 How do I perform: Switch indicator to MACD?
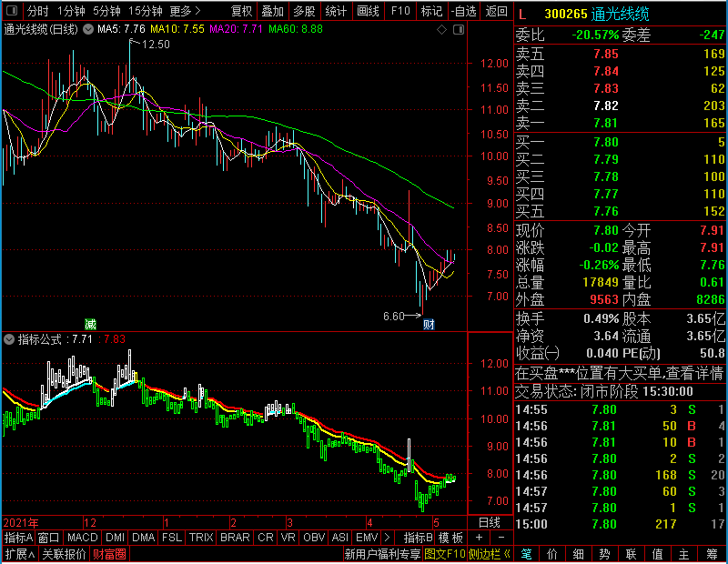pyautogui.click(x=82, y=538)
